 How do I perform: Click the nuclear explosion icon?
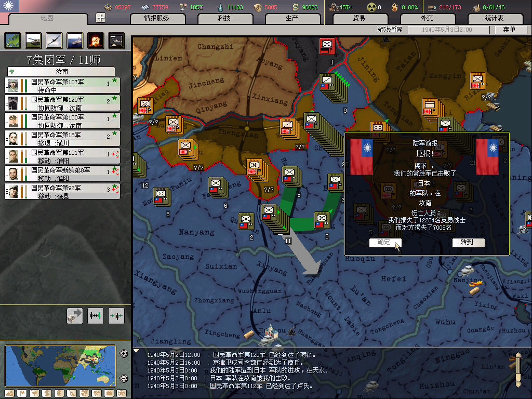pos(96,41)
